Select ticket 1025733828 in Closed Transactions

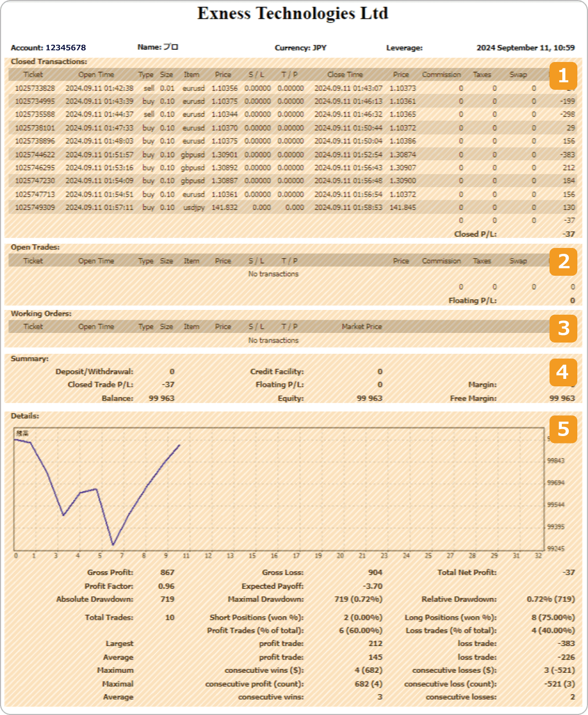pos(35,88)
